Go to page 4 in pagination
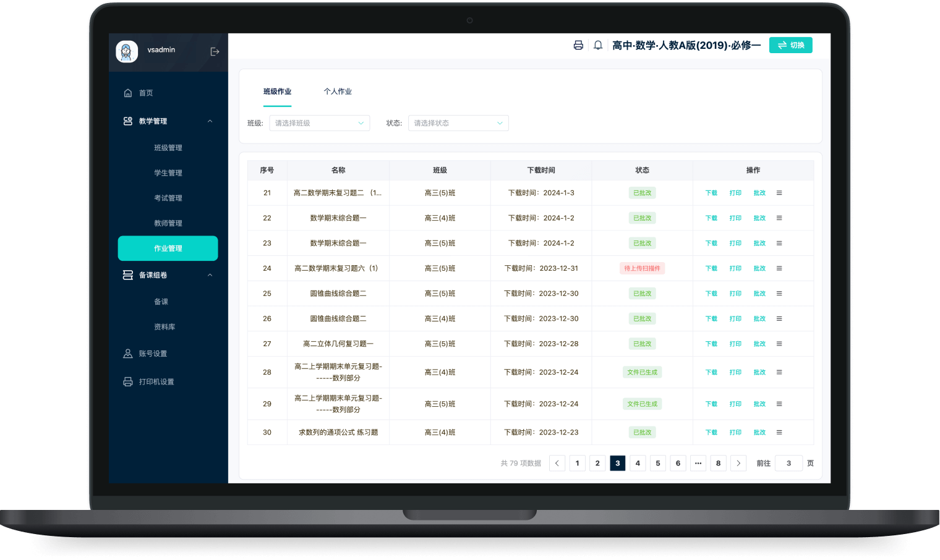Screen dimensions: 940x560 click(x=638, y=463)
